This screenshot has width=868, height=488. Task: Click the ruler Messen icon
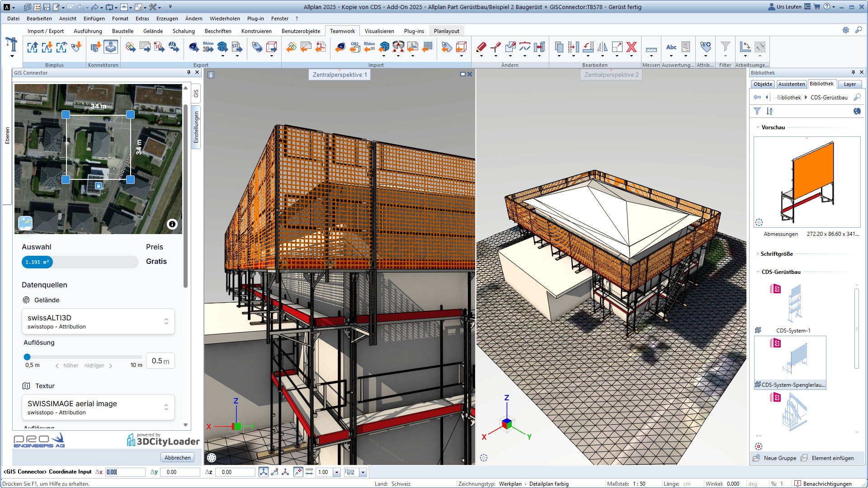(651, 49)
